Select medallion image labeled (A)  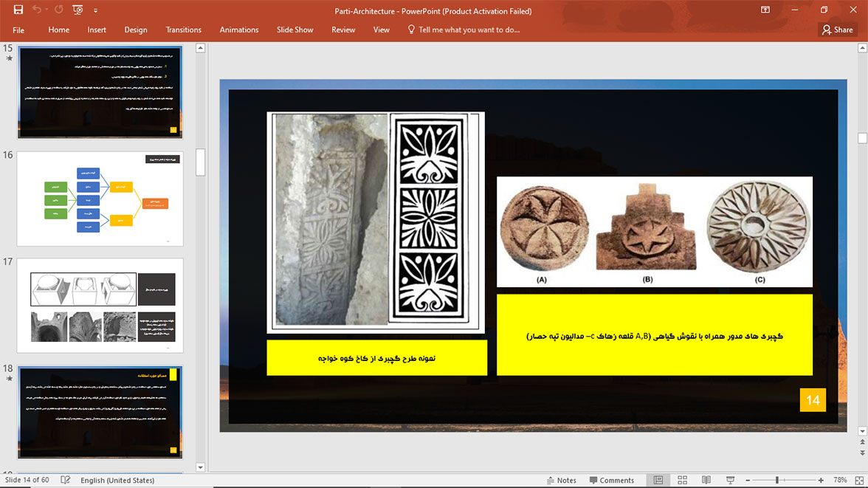pyautogui.click(x=543, y=230)
